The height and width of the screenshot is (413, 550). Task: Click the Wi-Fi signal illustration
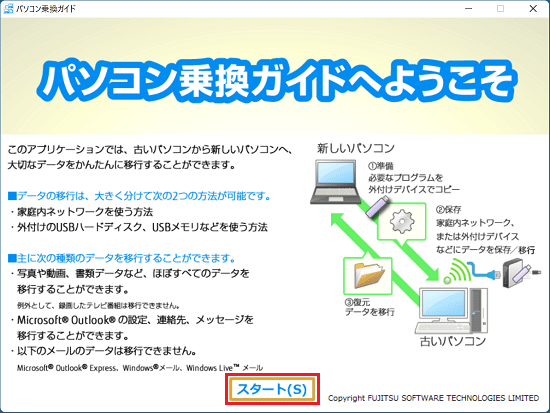tap(457, 271)
